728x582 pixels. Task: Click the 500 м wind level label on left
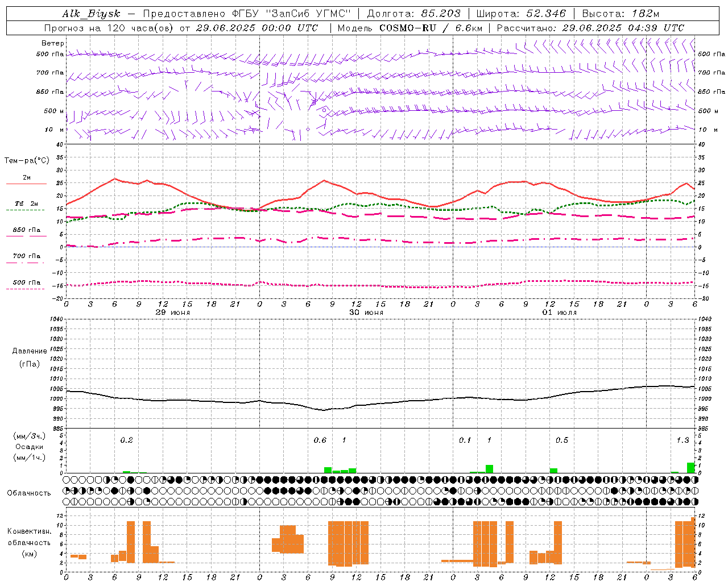55,111
